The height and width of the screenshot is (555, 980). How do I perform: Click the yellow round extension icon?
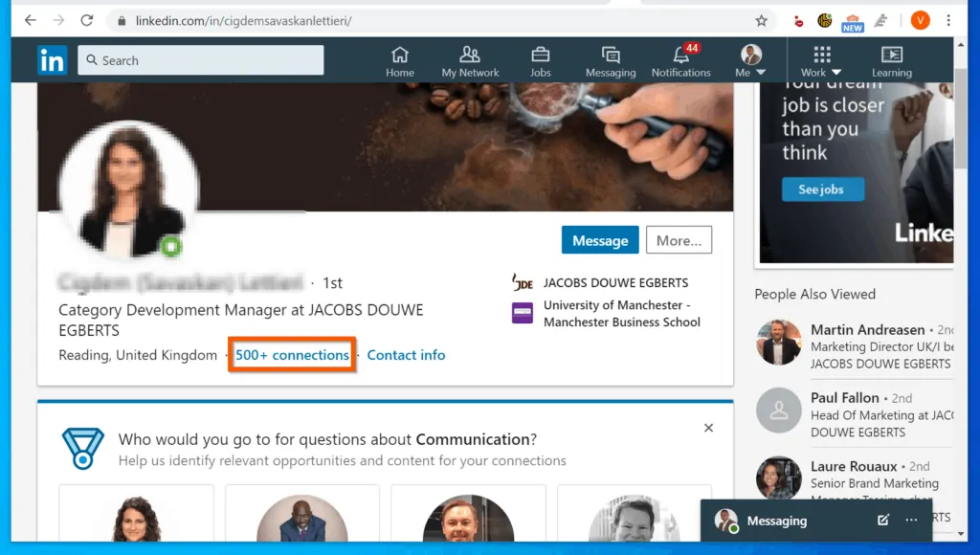click(x=825, y=21)
